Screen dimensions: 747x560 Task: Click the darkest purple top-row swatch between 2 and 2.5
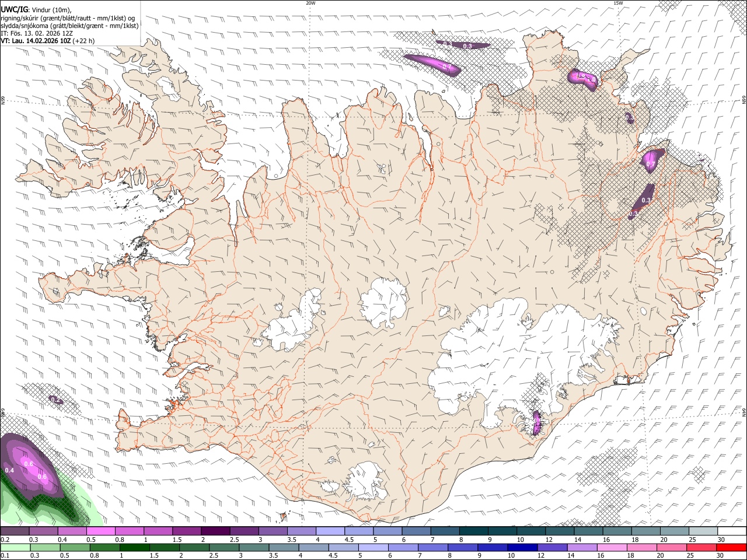tap(215, 531)
